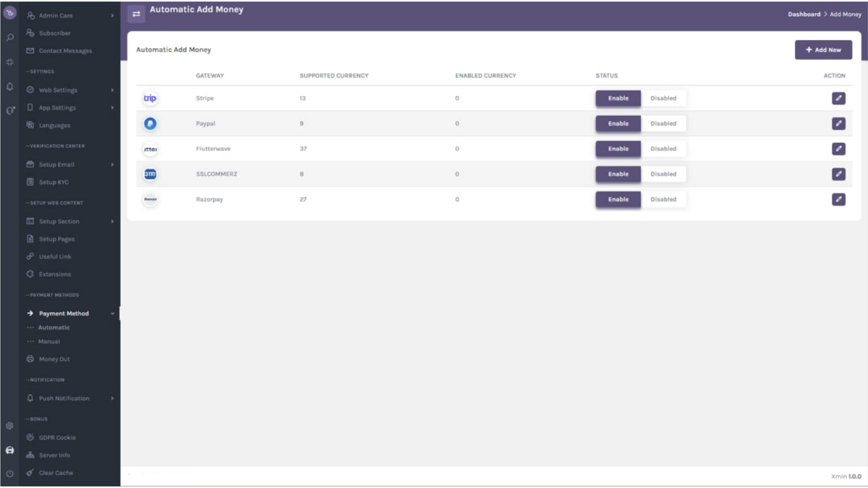Open Clear Cache in sidebar
The height and width of the screenshot is (488, 868).
tap(56, 473)
